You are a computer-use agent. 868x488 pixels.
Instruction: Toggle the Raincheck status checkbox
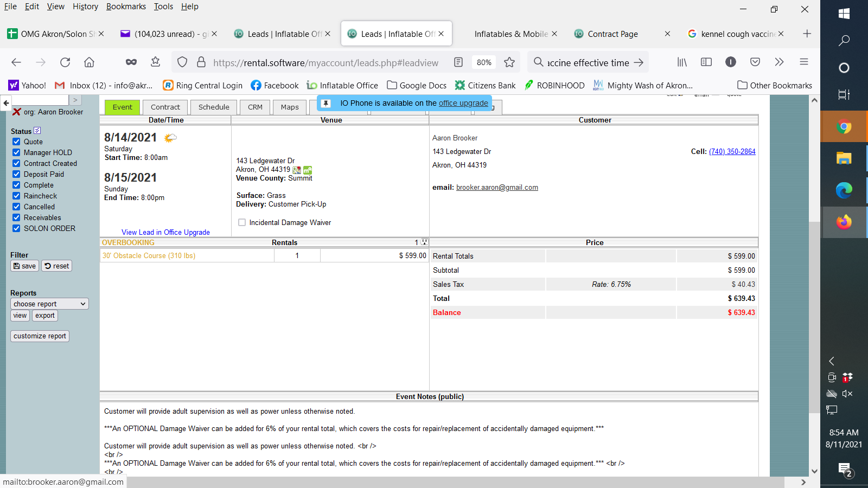[16, 196]
